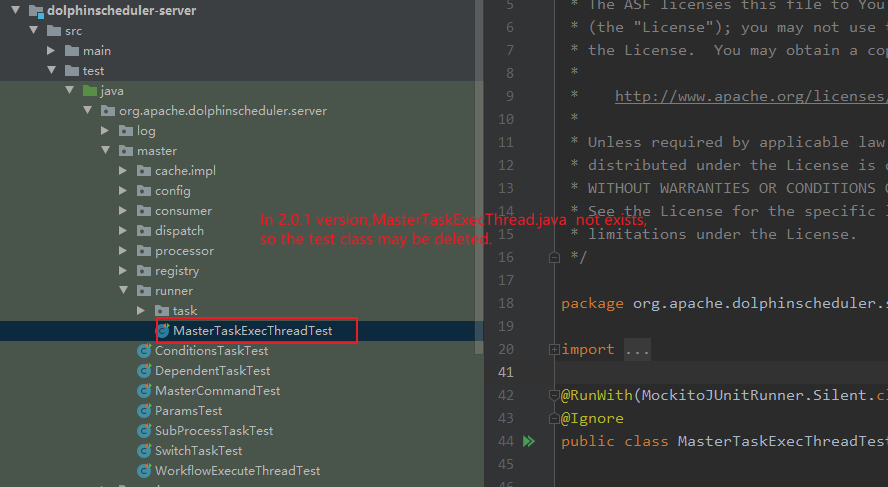888x487 pixels.
Task: Expand the log package arrow
Action: click(105, 130)
